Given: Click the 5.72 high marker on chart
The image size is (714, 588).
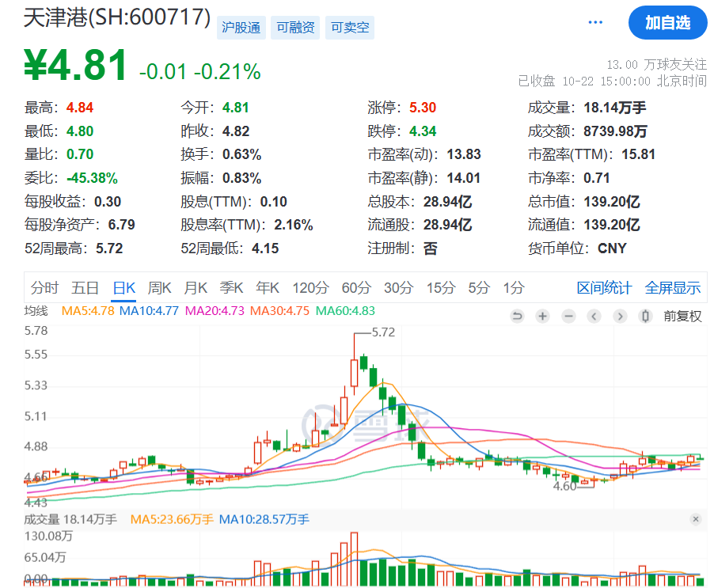Looking at the screenshot, I should 383,332.
